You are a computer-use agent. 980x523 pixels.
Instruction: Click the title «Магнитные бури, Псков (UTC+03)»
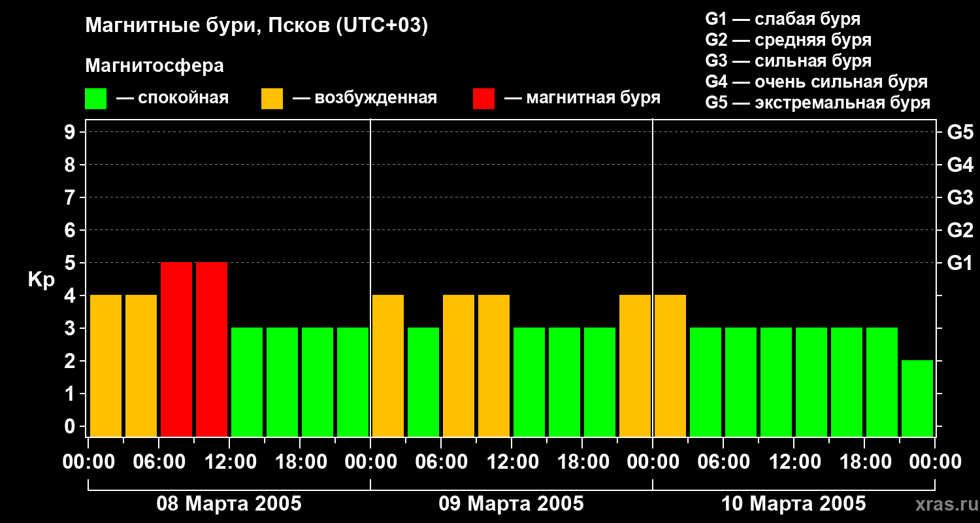coord(256,26)
